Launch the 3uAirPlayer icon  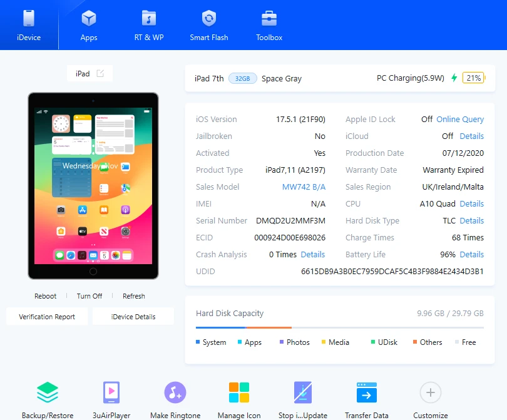(x=111, y=392)
